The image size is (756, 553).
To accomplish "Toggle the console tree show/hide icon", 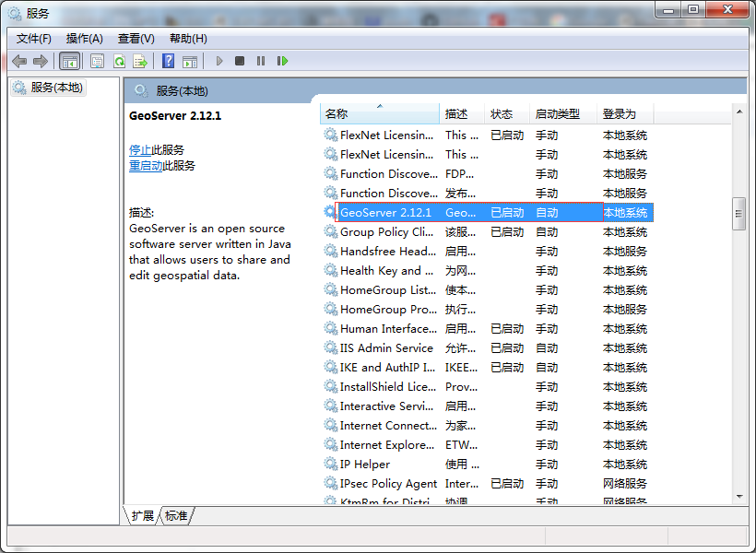I will pyautogui.click(x=69, y=61).
